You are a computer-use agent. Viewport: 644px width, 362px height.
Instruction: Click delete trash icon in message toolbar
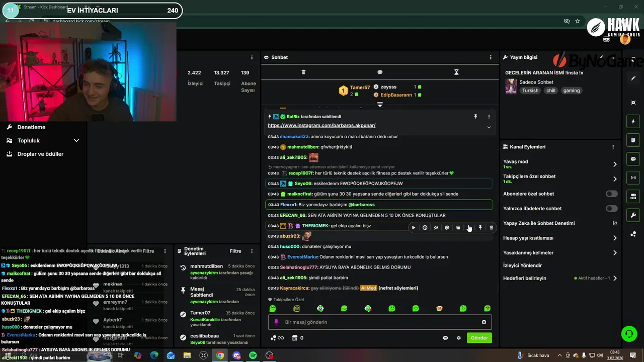492,228
